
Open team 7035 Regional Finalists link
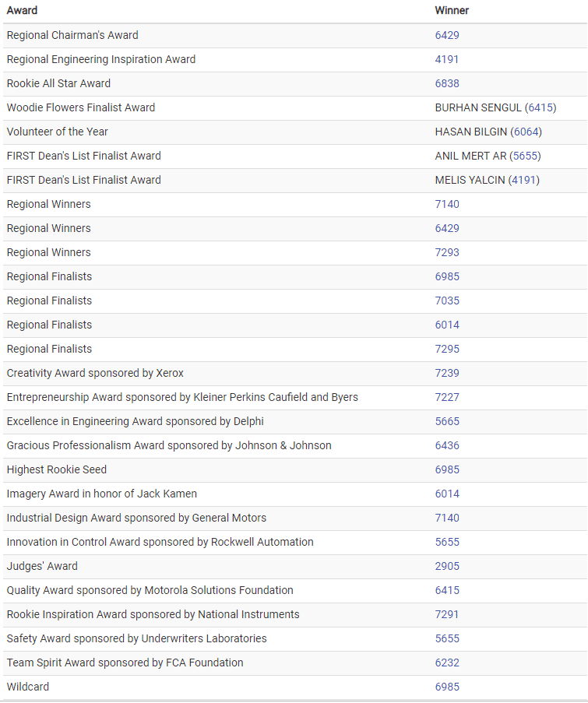tap(447, 301)
